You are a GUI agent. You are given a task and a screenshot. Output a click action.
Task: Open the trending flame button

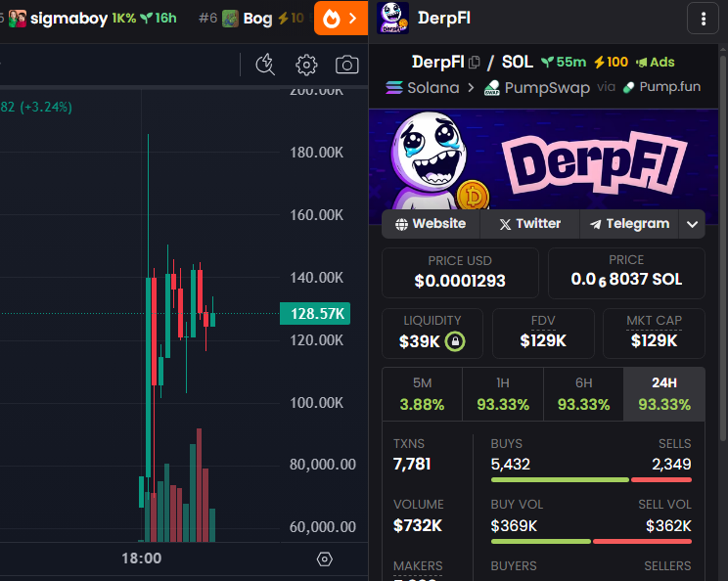click(341, 19)
